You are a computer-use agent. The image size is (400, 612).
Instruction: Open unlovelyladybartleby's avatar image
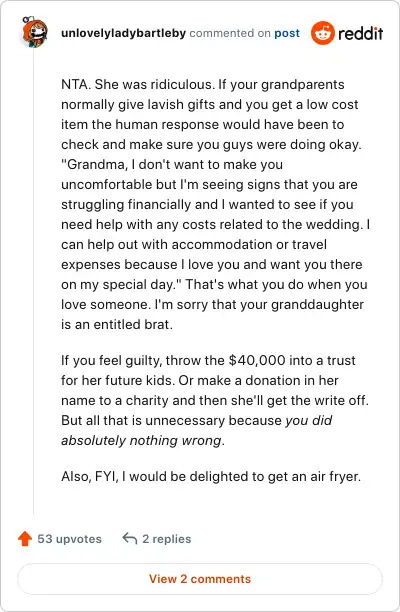[x=34, y=32]
